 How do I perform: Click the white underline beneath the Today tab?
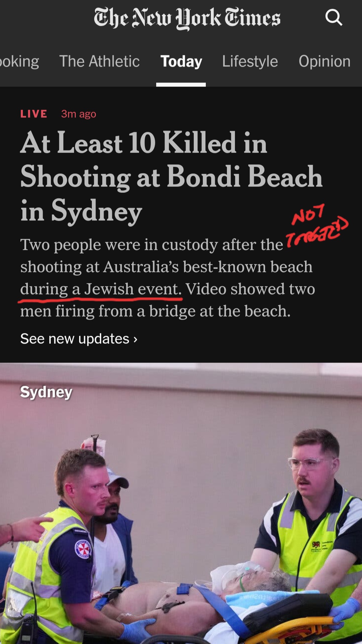pyautogui.click(x=181, y=85)
